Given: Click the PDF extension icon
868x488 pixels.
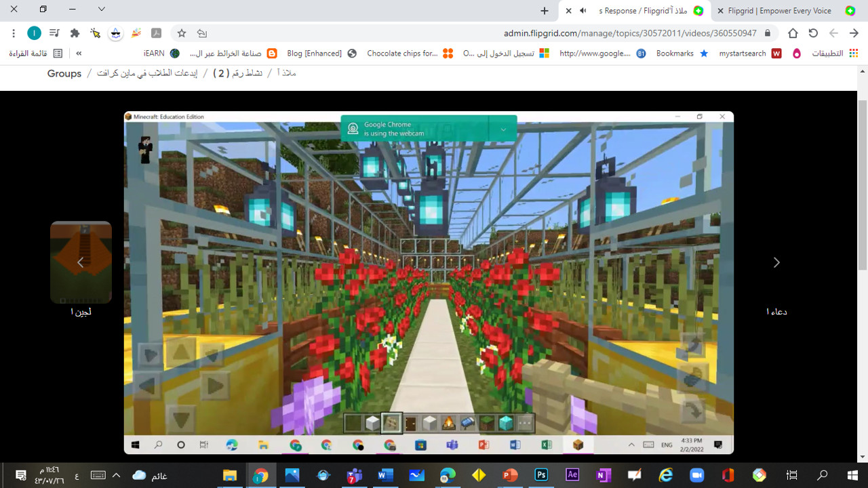Looking at the screenshot, I should pos(156,33).
